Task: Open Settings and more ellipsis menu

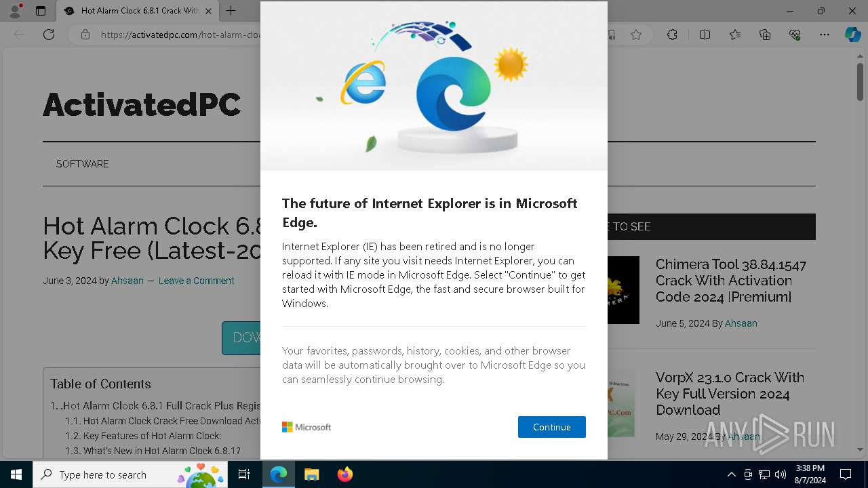Action: coord(825,35)
